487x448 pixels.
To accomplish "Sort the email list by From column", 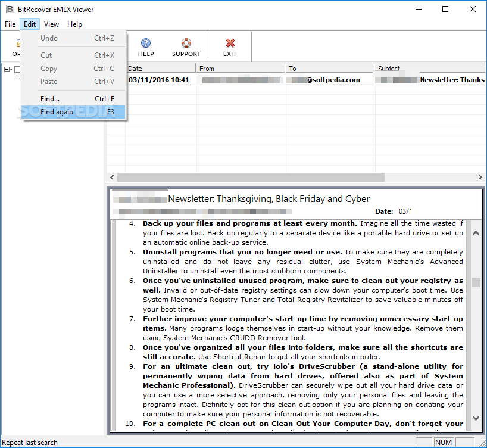I will (x=241, y=69).
